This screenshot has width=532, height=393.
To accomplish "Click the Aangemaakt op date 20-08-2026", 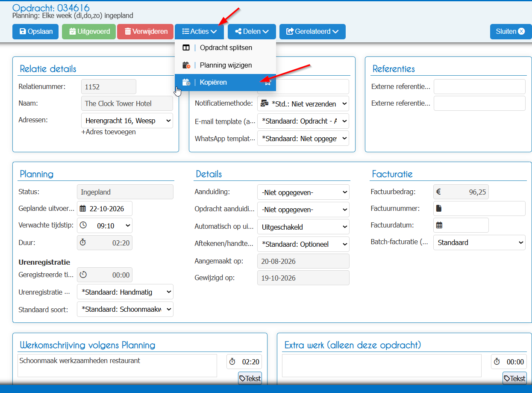I will pyautogui.click(x=303, y=261).
